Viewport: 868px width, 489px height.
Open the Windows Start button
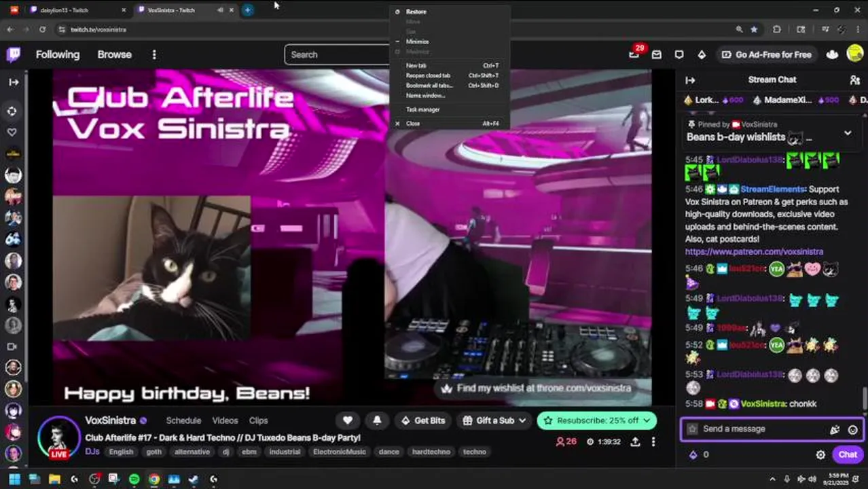point(14,479)
